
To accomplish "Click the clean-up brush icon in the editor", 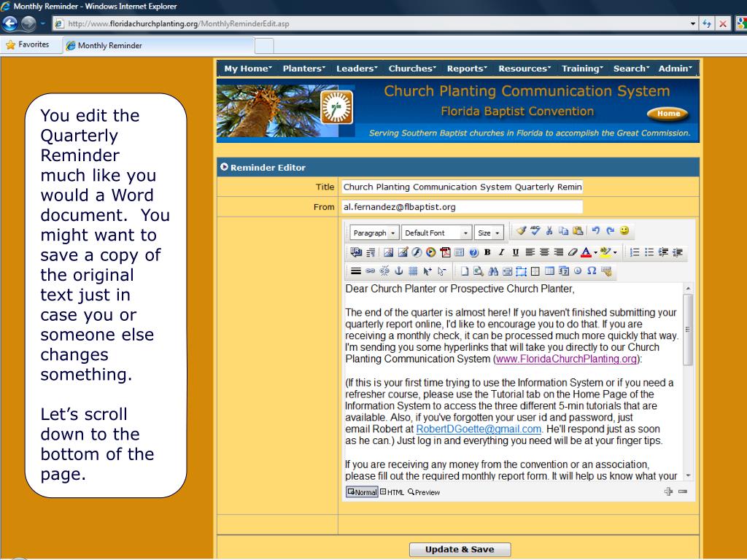I will [521, 231].
